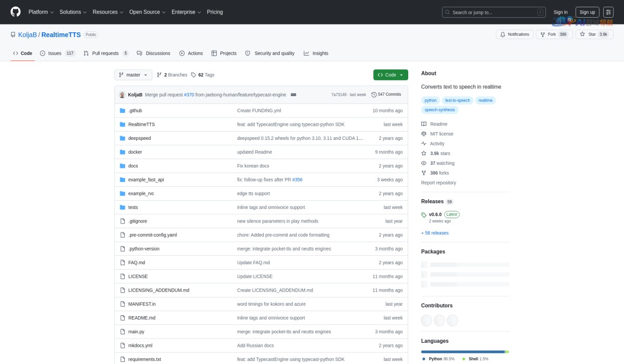Open the master branch dropdown
This screenshot has width=624, height=364.
click(133, 75)
